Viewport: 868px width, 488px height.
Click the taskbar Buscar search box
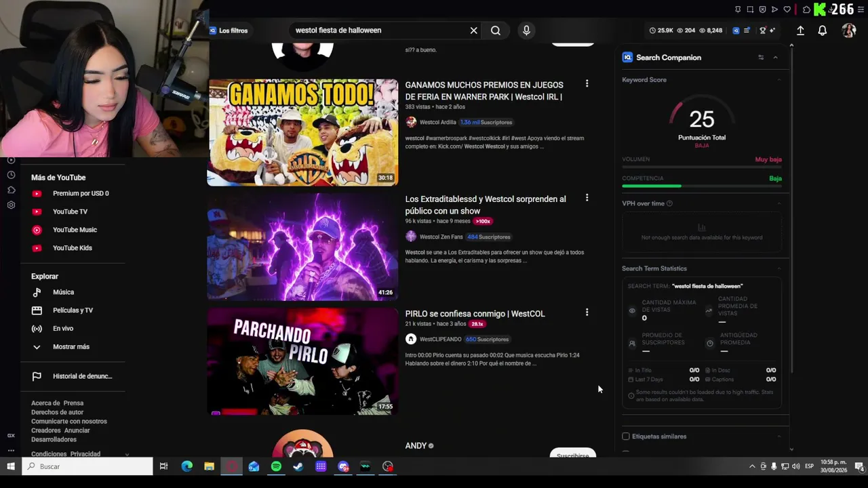click(87, 466)
